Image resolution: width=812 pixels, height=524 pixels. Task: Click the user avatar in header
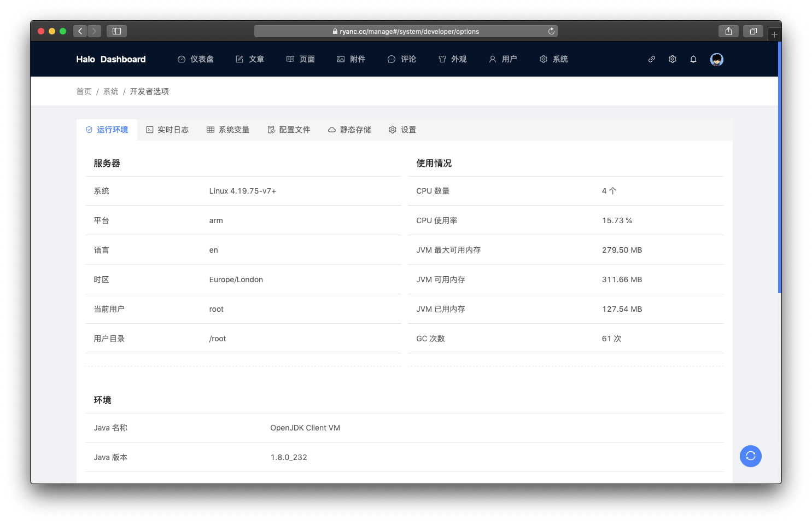tap(716, 60)
